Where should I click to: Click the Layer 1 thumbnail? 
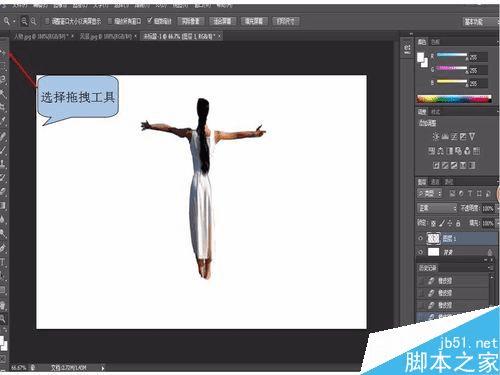(x=433, y=238)
